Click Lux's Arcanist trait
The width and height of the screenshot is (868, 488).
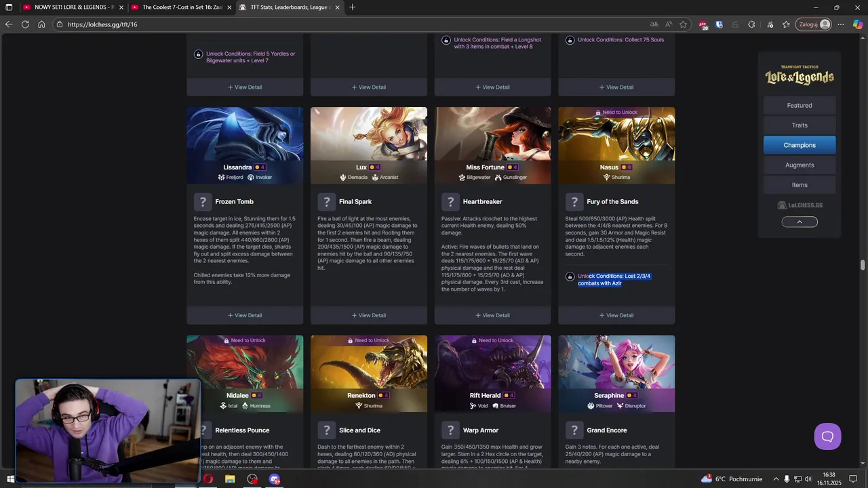tap(384, 178)
